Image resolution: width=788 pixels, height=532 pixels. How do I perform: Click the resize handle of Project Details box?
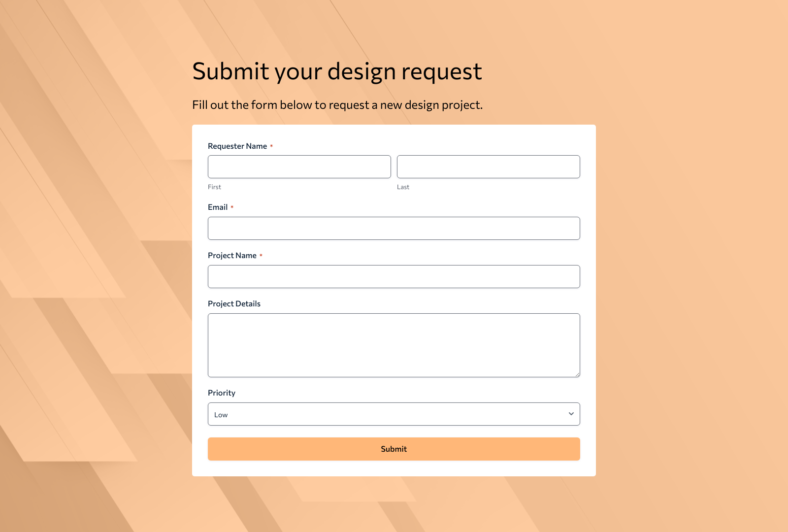click(x=577, y=374)
